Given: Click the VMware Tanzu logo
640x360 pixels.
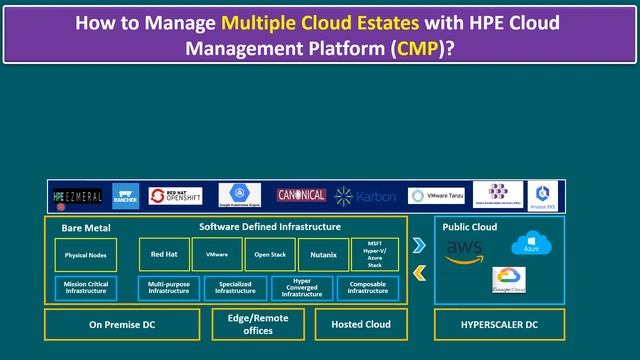Looking at the screenshot, I should click(x=436, y=196).
